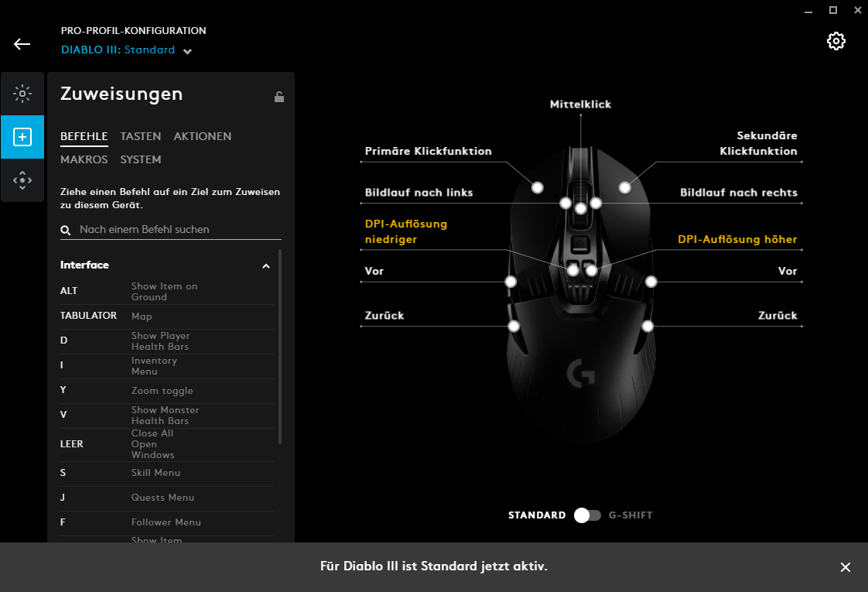The width and height of the screenshot is (868, 592).
Task: Switch to the TASTEN tab
Action: point(141,136)
